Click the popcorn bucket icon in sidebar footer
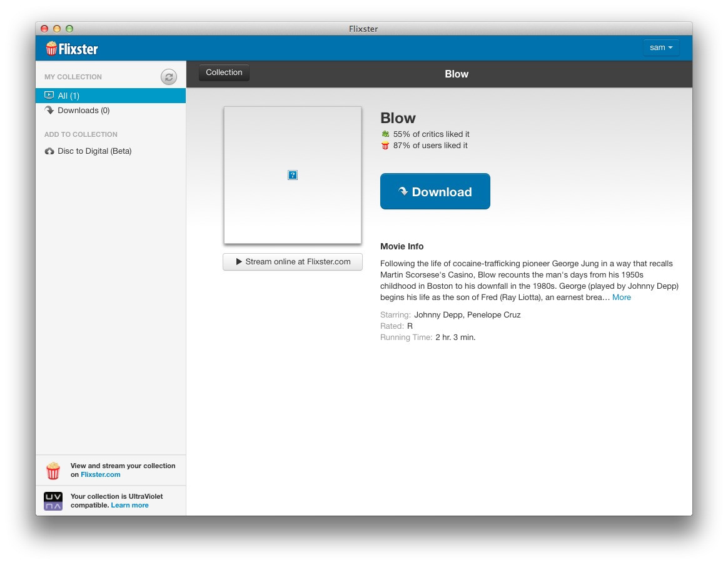 click(x=53, y=471)
